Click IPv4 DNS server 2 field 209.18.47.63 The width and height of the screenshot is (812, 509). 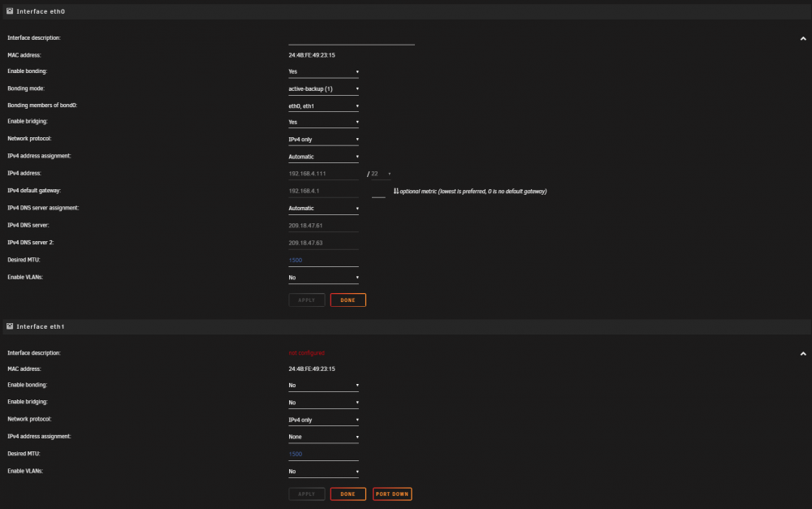(324, 243)
